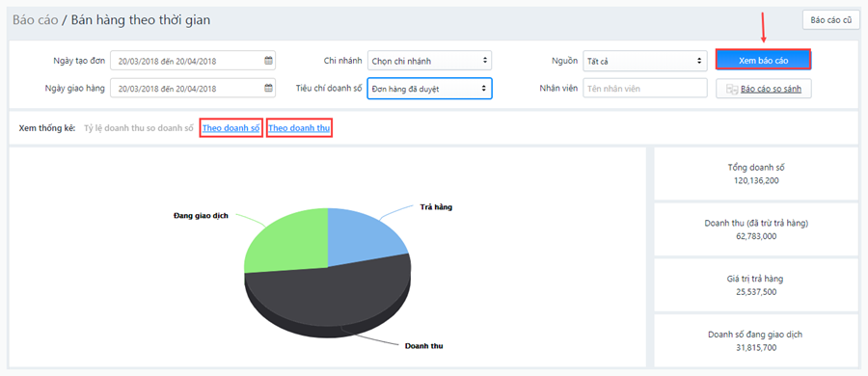The image size is (868, 376).
Task: Focus the Ngày giao hàng date range field
Action: coord(193,88)
